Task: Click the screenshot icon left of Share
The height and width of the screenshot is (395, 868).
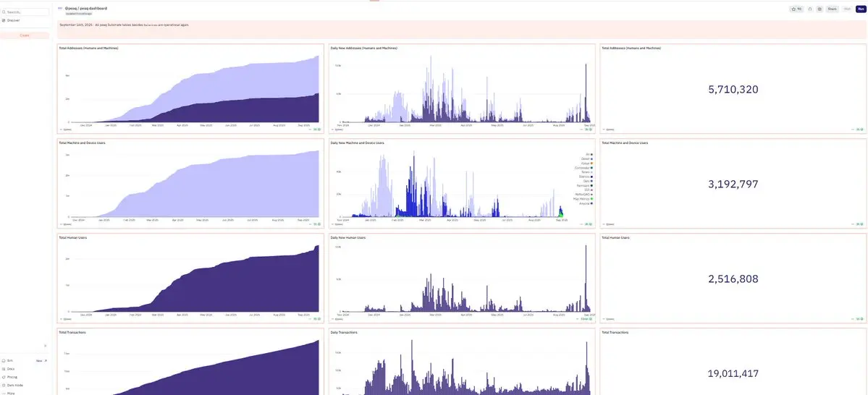Action: click(x=819, y=9)
